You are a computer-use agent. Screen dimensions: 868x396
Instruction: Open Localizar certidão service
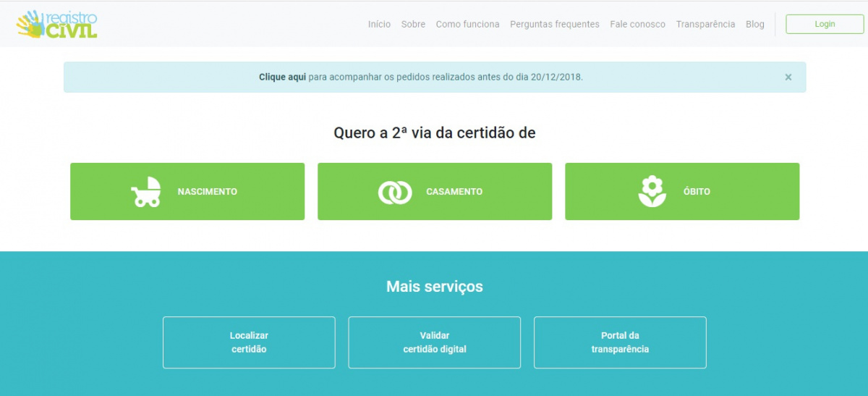point(249,342)
